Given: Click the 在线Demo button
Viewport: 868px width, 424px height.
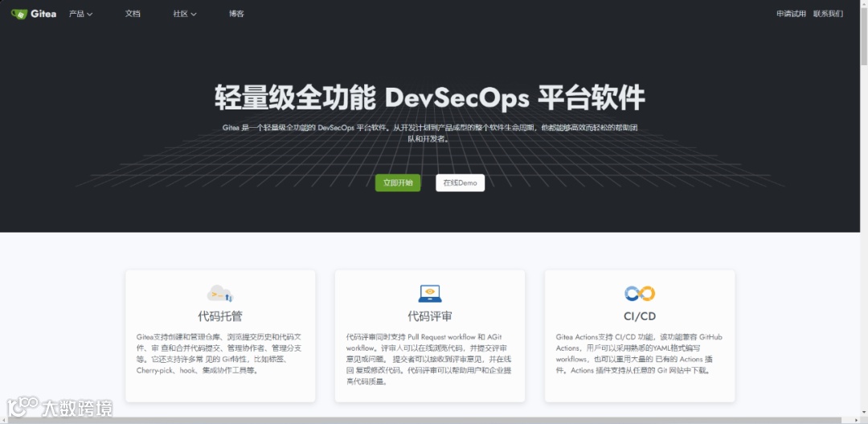Looking at the screenshot, I should (x=460, y=183).
